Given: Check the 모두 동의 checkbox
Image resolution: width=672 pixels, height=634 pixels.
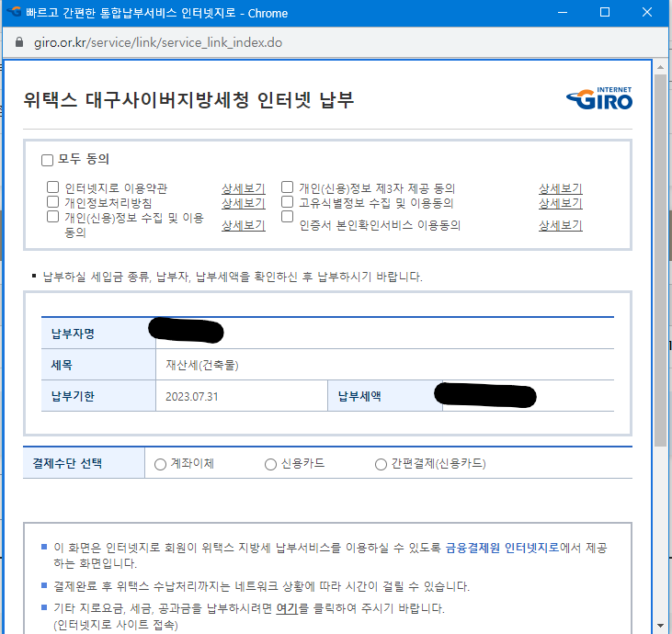Looking at the screenshot, I should click(47, 160).
